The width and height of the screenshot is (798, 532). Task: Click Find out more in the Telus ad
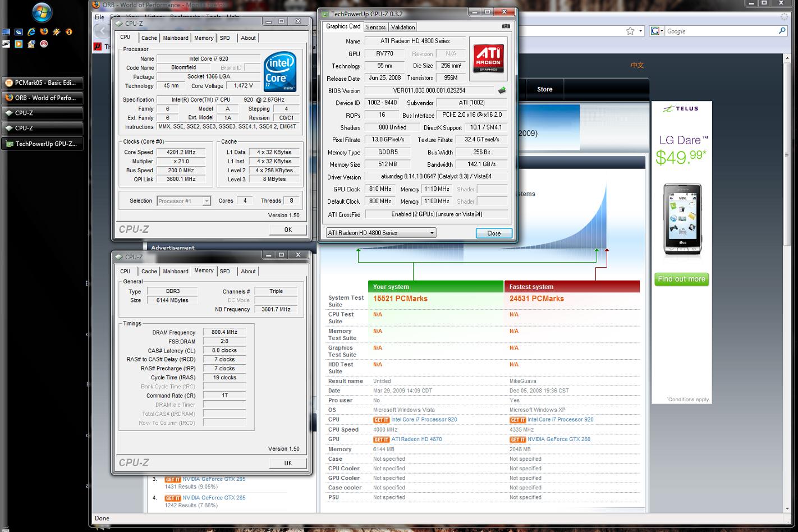pyautogui.click(x=681, y=279)
